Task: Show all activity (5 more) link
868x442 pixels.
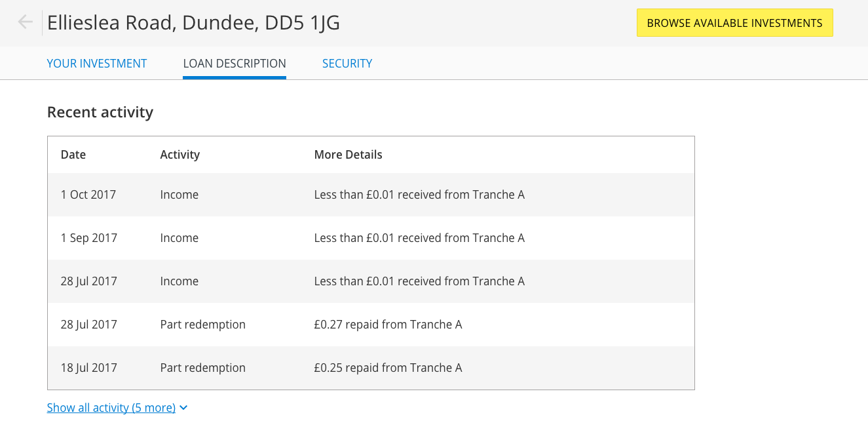Action: 111,408
